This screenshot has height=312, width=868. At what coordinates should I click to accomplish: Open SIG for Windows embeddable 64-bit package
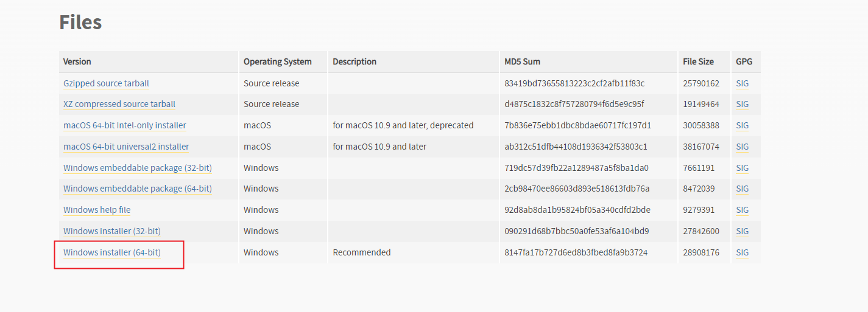tap(742, 189)
